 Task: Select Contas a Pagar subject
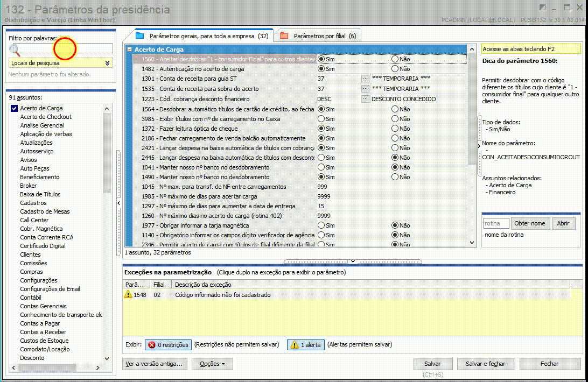tap(40, 324)
